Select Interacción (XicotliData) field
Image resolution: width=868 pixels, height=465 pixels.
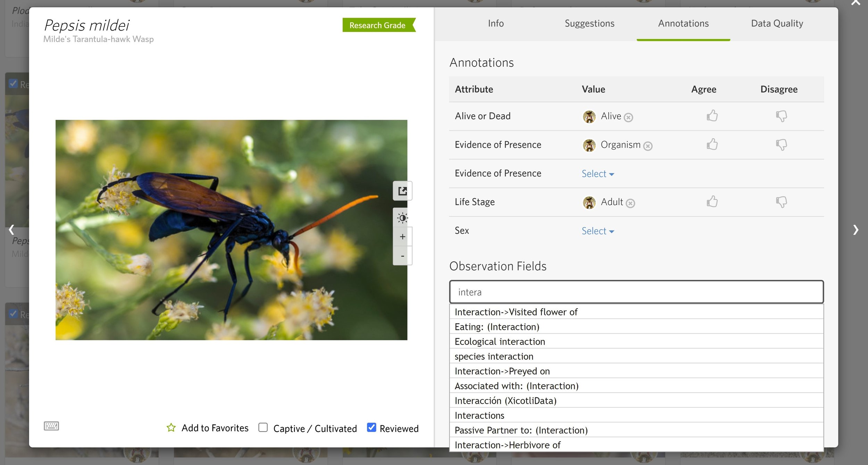pos(636,401)
